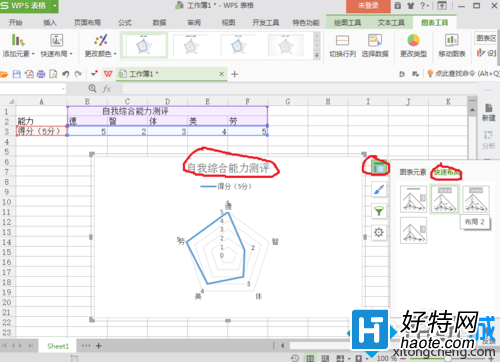Click the skin shirt icon in title bar
The width and height of the screenshot is (500, 362).
(410, 6)
